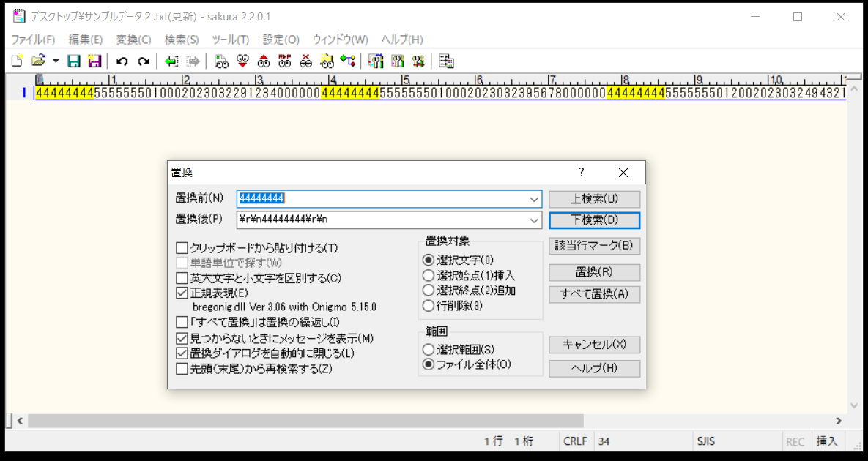Click the horizontal scrollbar right arrow
The height and width of the screenshot is (461, 868).
[839, 421]
